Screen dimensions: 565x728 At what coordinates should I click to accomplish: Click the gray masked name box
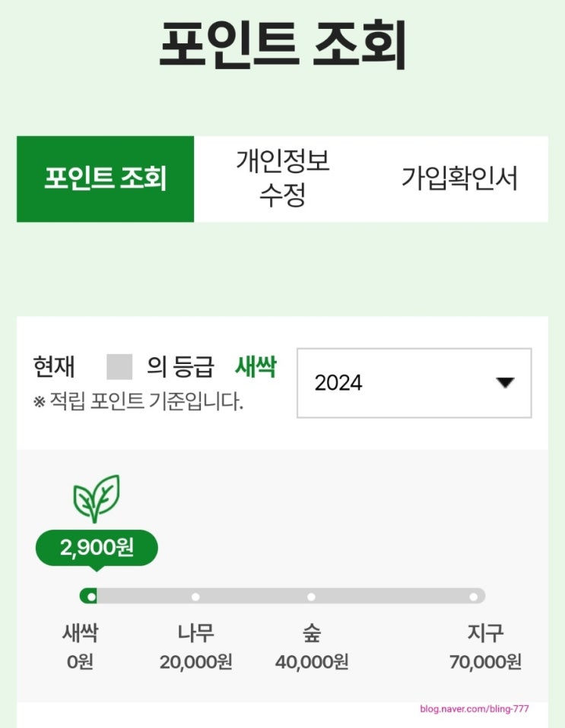pyautogui.click(x=119, y=367)
